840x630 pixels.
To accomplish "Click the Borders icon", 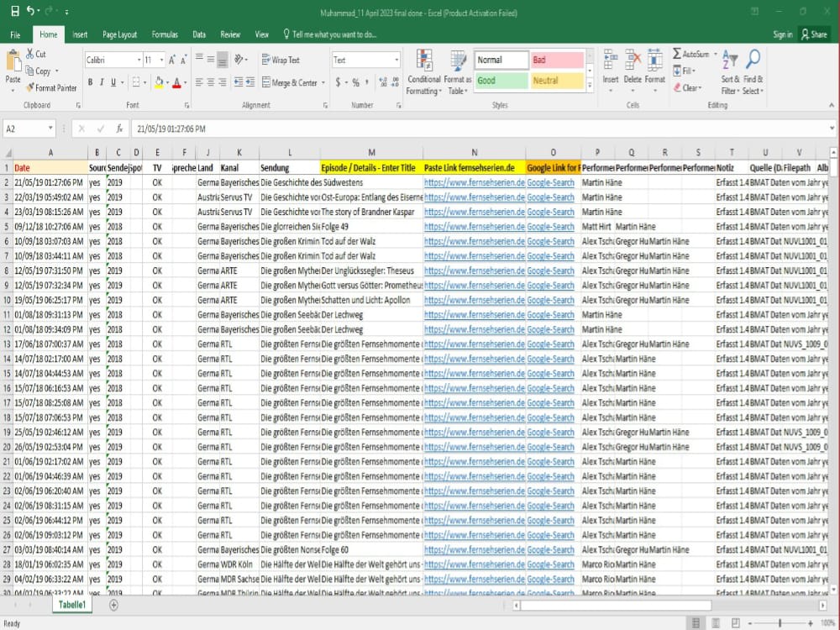I will (136, 82).
